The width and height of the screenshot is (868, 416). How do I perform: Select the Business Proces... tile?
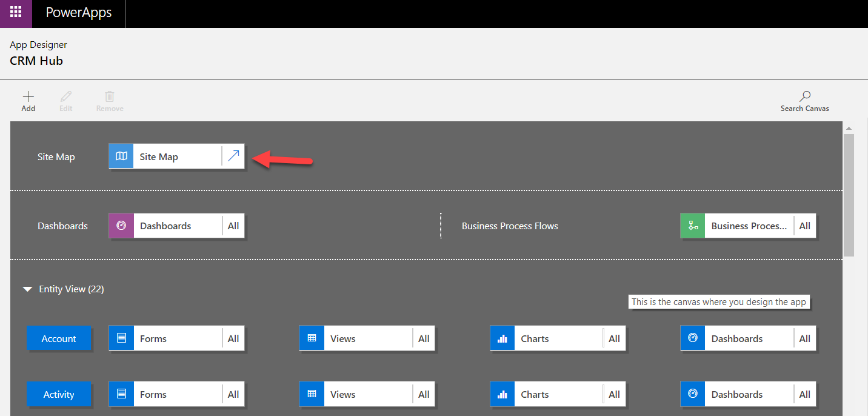coord(749,226)
